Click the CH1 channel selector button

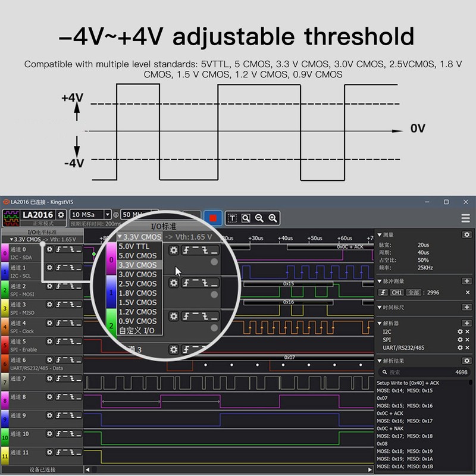[x=396, y=293]
